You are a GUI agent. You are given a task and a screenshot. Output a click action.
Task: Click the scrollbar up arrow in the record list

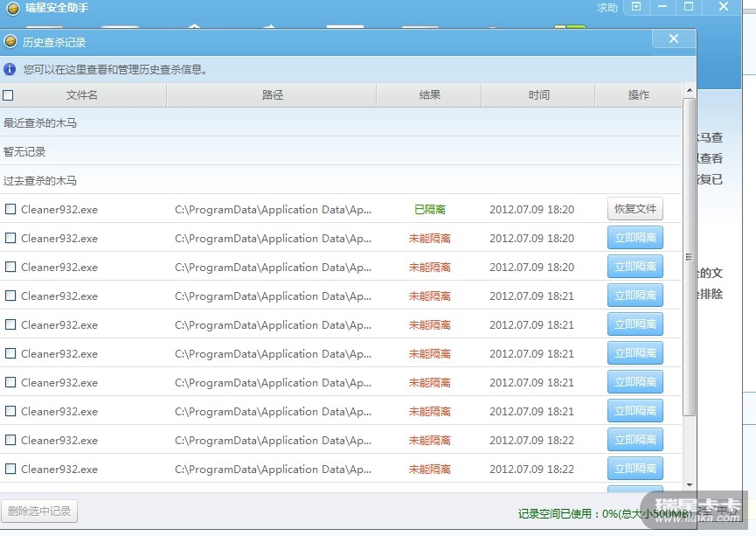[x=690, y=90]
